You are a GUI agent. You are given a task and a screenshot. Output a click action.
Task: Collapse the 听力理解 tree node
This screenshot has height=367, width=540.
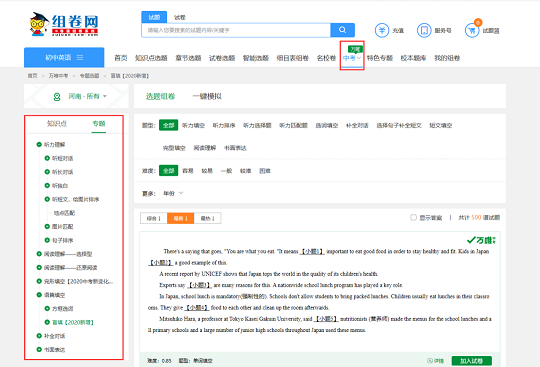point(39,145)
